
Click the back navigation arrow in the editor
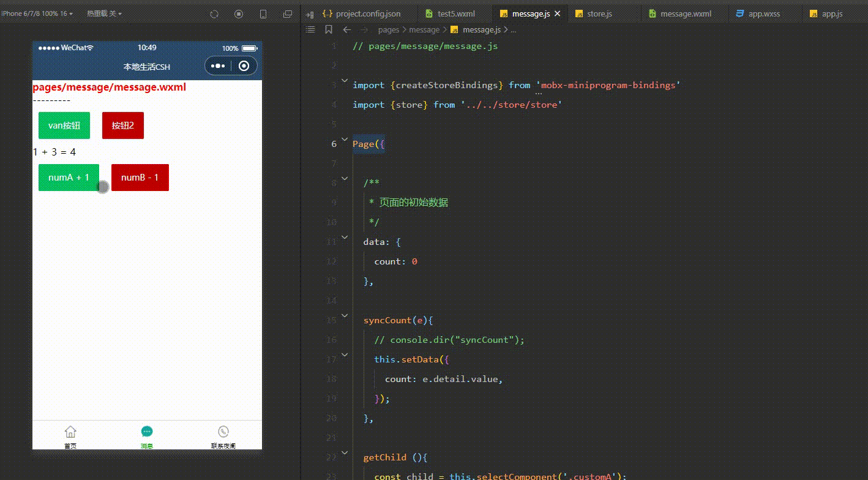[x=346, y=29]
